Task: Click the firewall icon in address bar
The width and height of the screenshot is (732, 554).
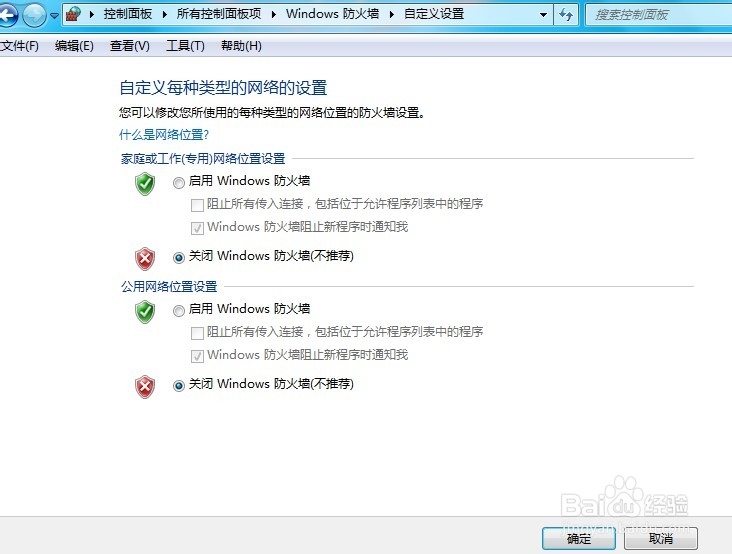Action: coord(73,14)
